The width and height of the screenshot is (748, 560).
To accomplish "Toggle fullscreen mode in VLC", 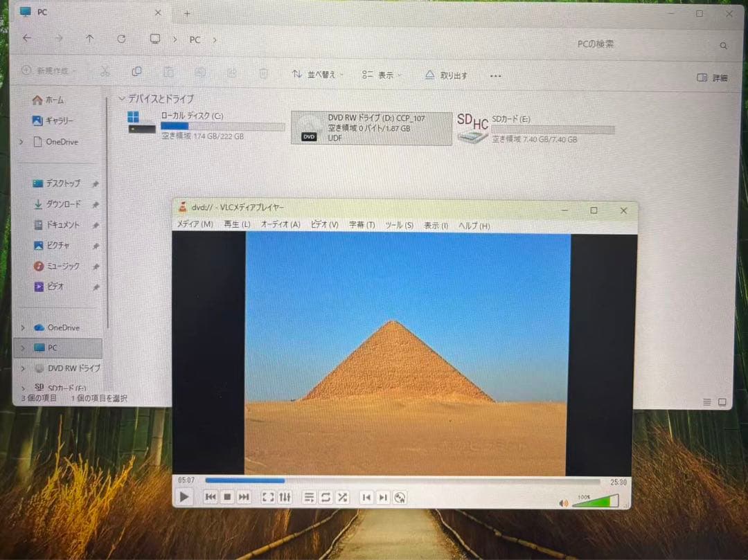I will pyautogui.click(x=269, y=497).
